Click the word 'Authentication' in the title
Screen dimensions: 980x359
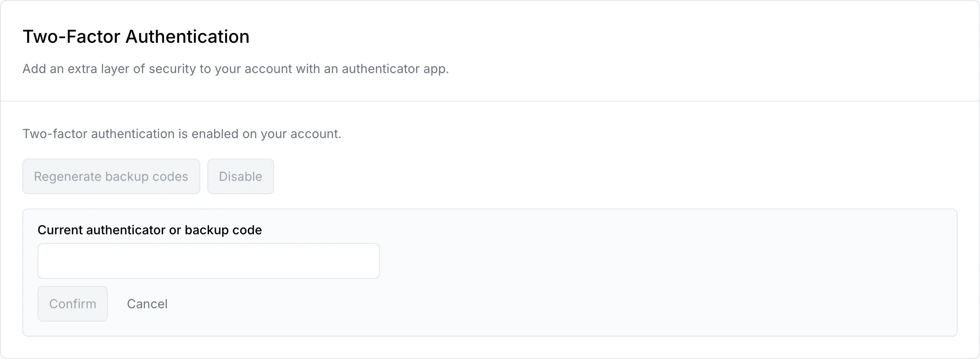[187, 37]
